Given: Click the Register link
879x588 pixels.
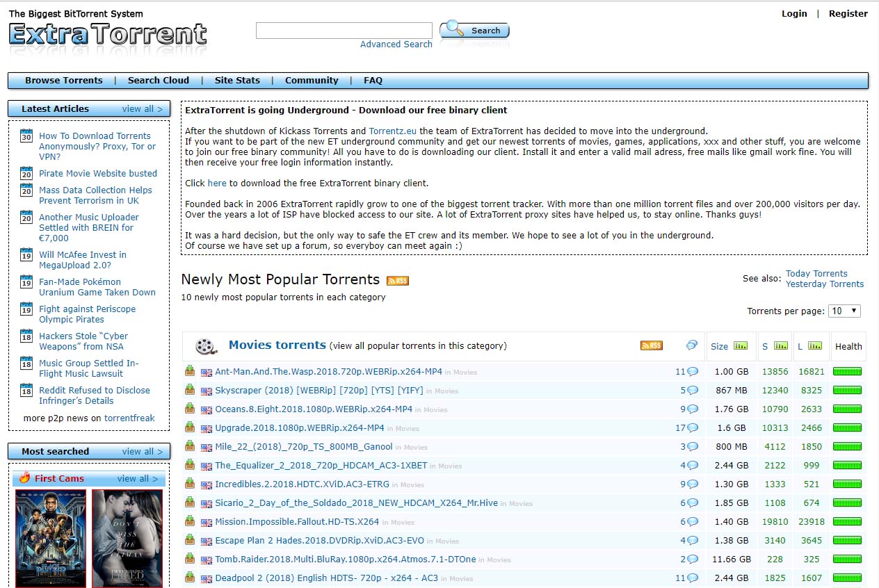Looking at the screenshot, I should coord(848,13).
